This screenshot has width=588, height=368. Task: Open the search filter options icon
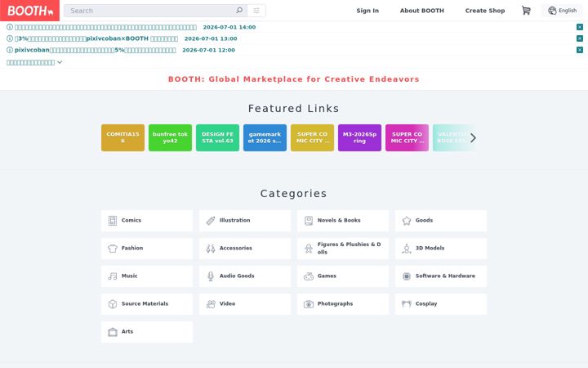(256, 11)
